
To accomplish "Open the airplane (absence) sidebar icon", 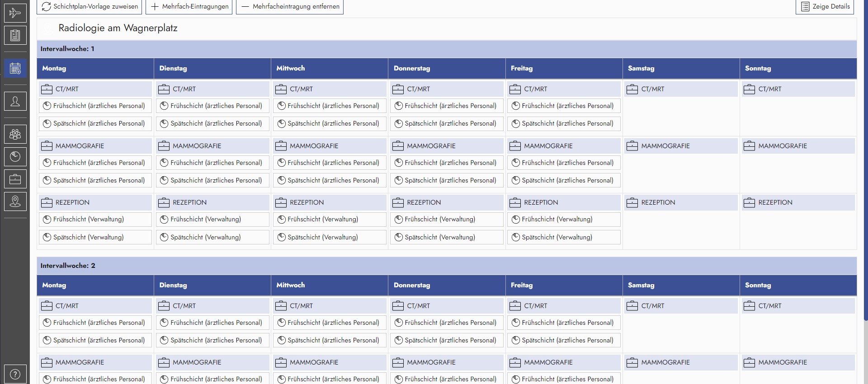I will [15, 13].
